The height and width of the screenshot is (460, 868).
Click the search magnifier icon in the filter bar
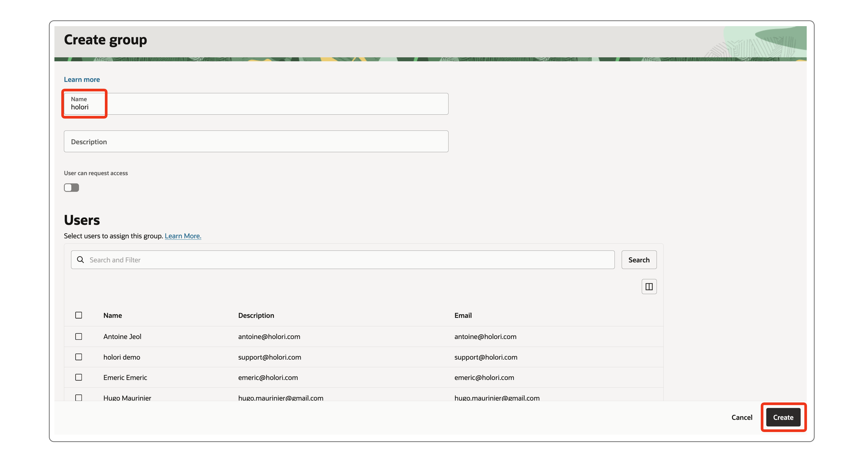tap(80, 260)
